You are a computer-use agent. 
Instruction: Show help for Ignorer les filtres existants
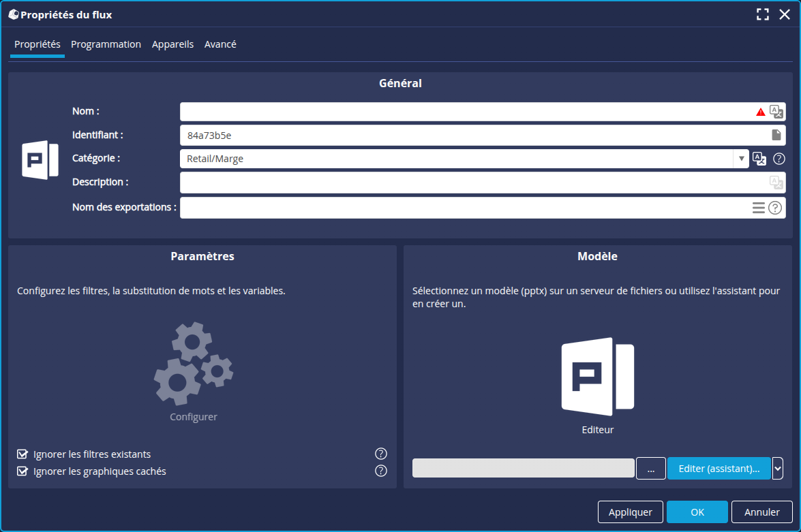pos(381,454)
